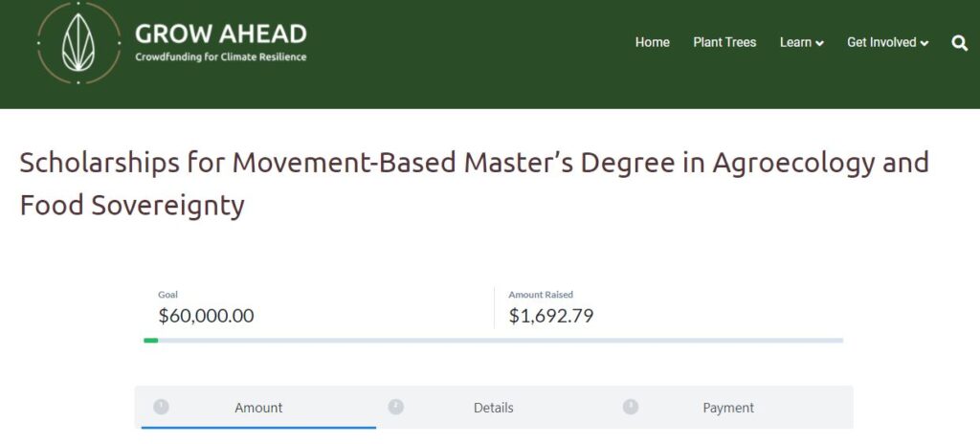Click the green fundraising progress bar fill
This screenshot has height=444, width=980.
[150, 341]
